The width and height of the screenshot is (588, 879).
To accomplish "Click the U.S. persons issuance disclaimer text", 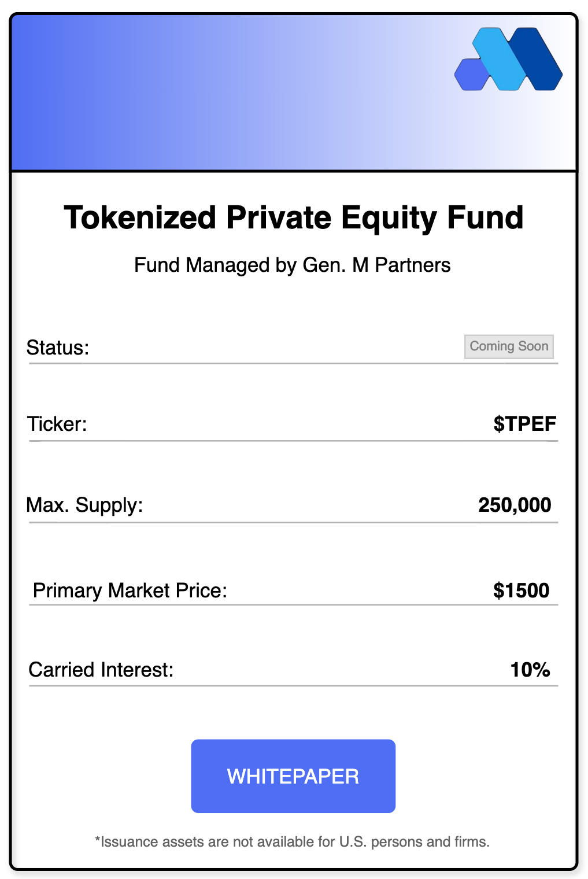I will 292,841.
